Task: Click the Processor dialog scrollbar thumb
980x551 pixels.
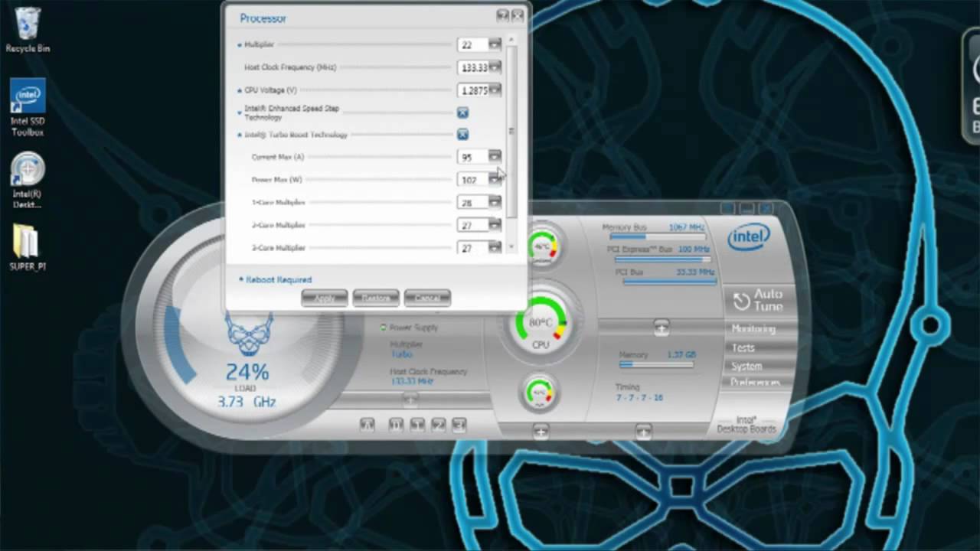Action: coord(512,130)
